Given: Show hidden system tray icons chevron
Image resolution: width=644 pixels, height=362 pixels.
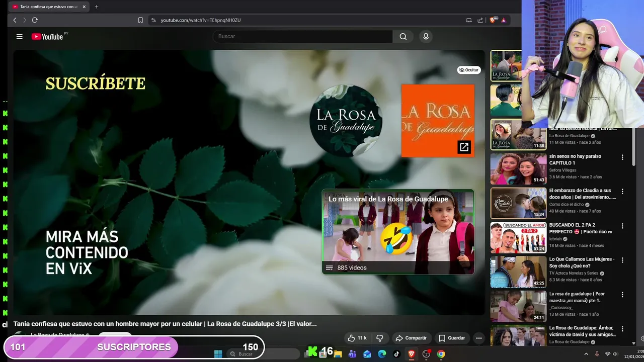Looking at the screenshot, I should pos(586,354).
